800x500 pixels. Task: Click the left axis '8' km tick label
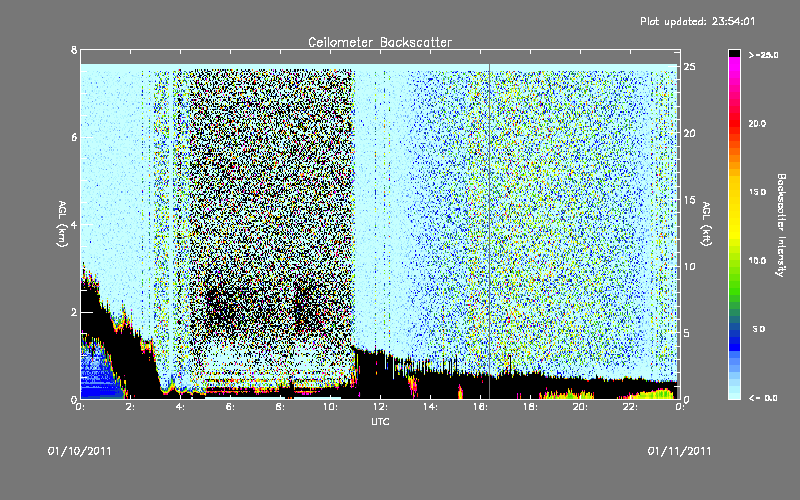click(74, 50)
